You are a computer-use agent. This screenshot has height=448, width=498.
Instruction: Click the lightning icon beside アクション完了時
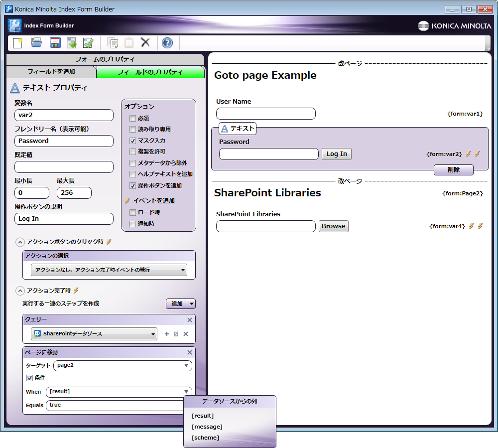click(76, 291)
